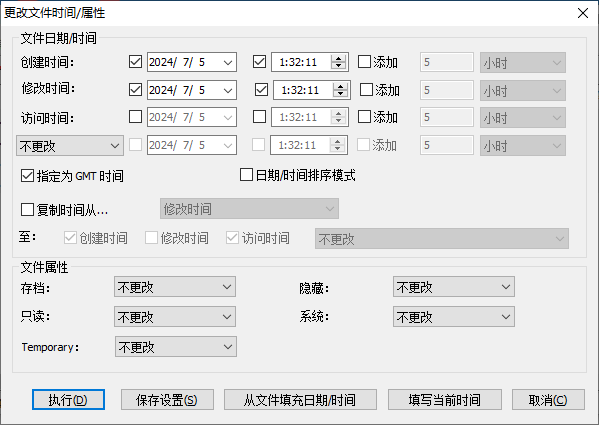Screen dimensions: 599x425
Task: Click the 保存设置(S) button
Action: [x=167, y=400]
